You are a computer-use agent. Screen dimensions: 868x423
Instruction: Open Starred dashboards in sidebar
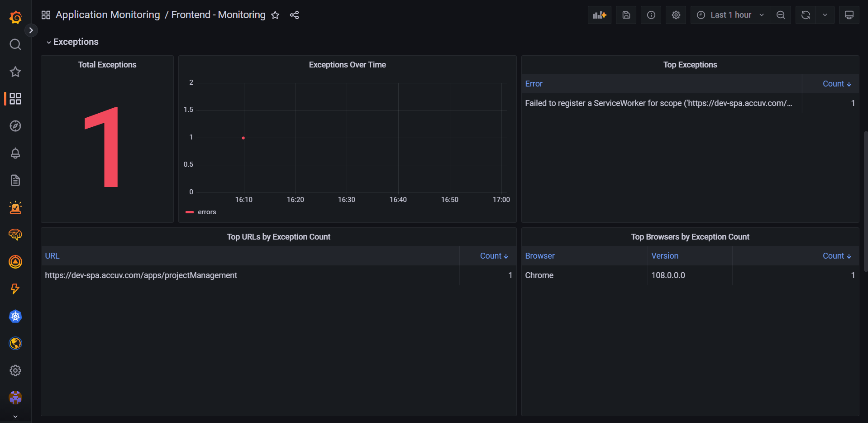click(15, 72)
